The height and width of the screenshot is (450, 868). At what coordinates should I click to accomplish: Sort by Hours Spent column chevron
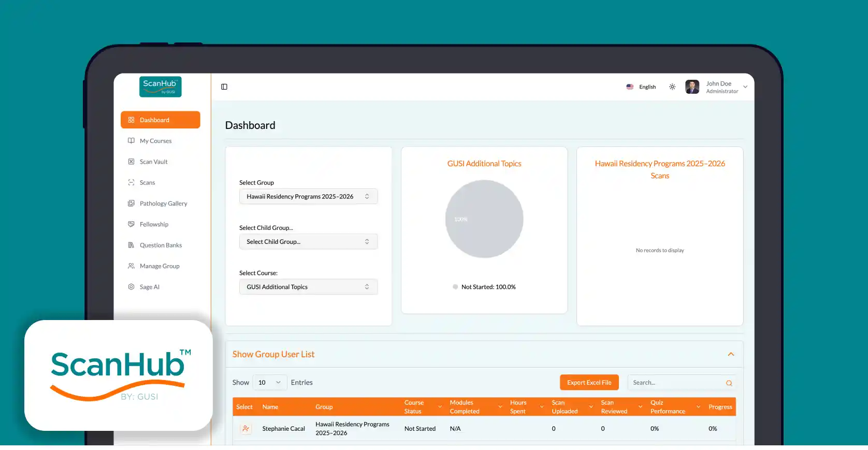(542, 407)
